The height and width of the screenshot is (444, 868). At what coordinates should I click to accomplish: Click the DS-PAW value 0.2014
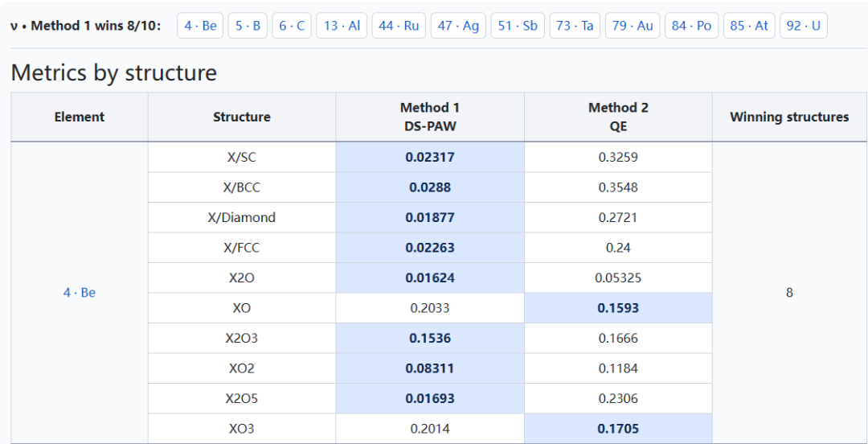tap(429, 429)
